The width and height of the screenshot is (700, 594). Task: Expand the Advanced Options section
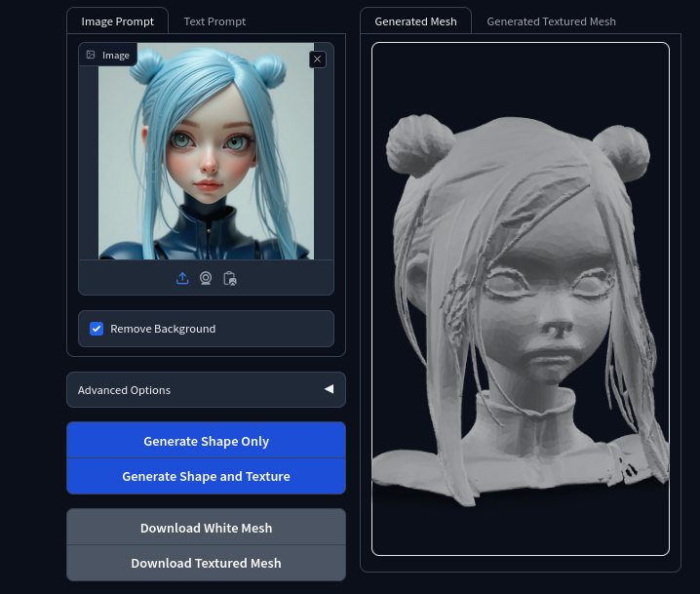(x=207, y=389)
